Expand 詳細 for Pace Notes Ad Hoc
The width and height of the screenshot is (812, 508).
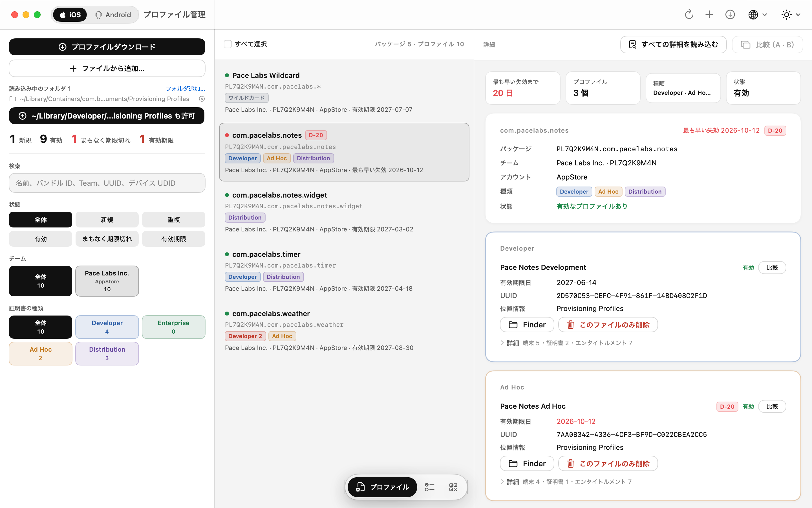coord(510,482)
